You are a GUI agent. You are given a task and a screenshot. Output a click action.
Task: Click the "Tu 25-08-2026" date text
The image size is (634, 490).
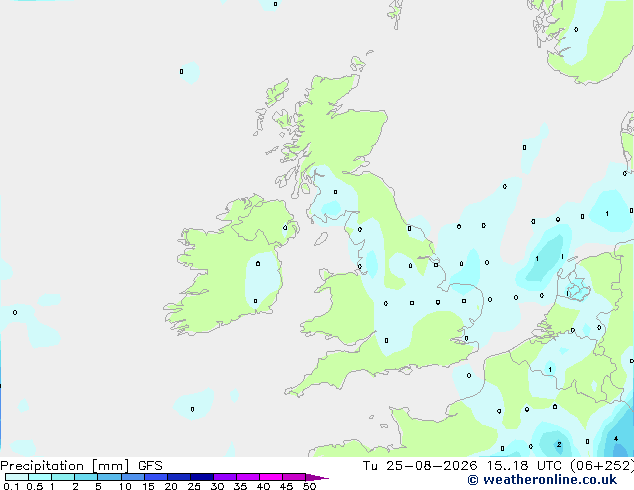point(420,466)
